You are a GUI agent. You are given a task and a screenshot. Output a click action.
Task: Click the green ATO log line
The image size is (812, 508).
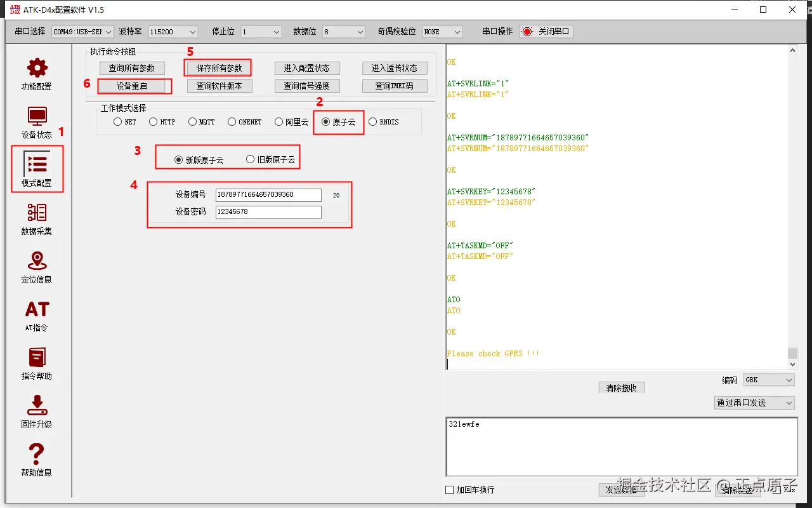point(454,300)
